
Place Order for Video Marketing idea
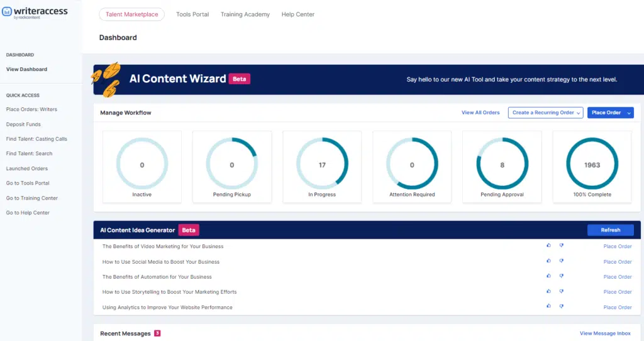618,246
